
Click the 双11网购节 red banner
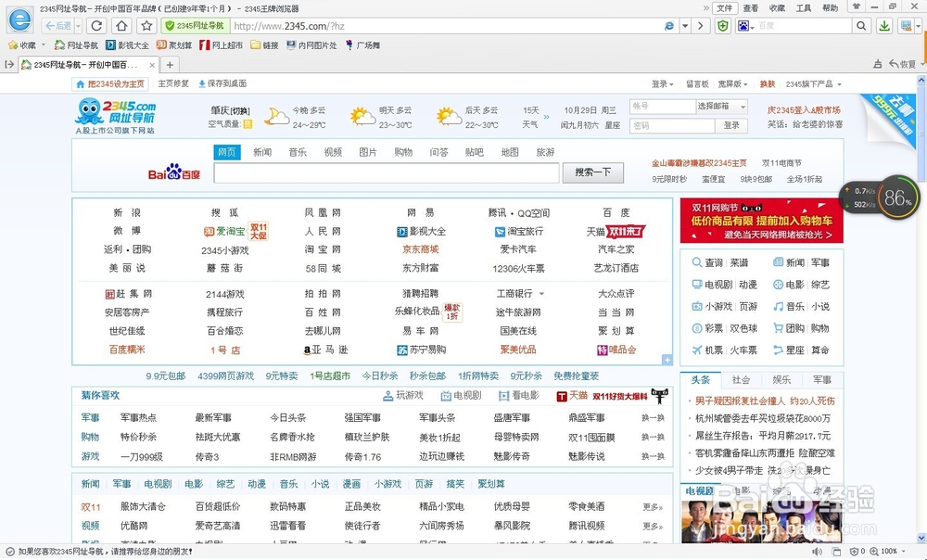(x=761, y=221)
